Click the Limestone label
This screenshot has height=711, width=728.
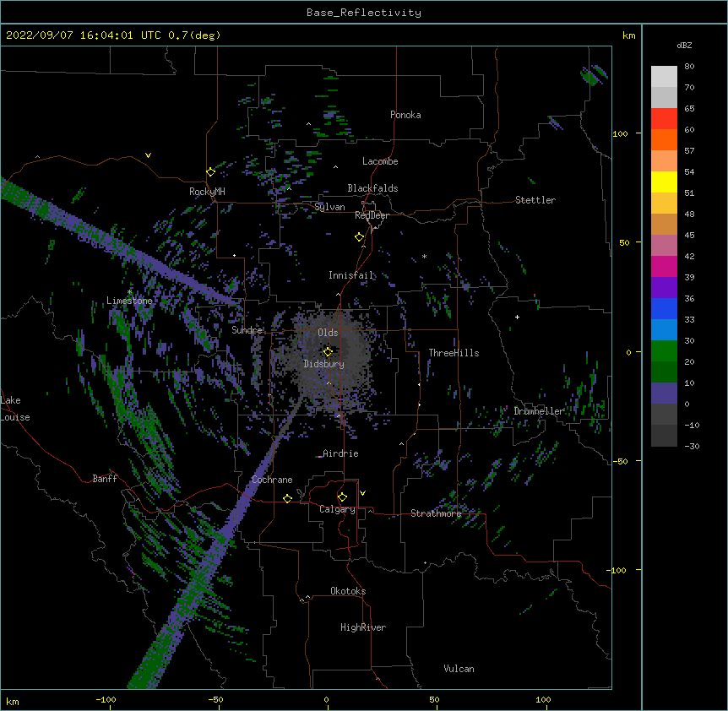click(x=129, y=301)
